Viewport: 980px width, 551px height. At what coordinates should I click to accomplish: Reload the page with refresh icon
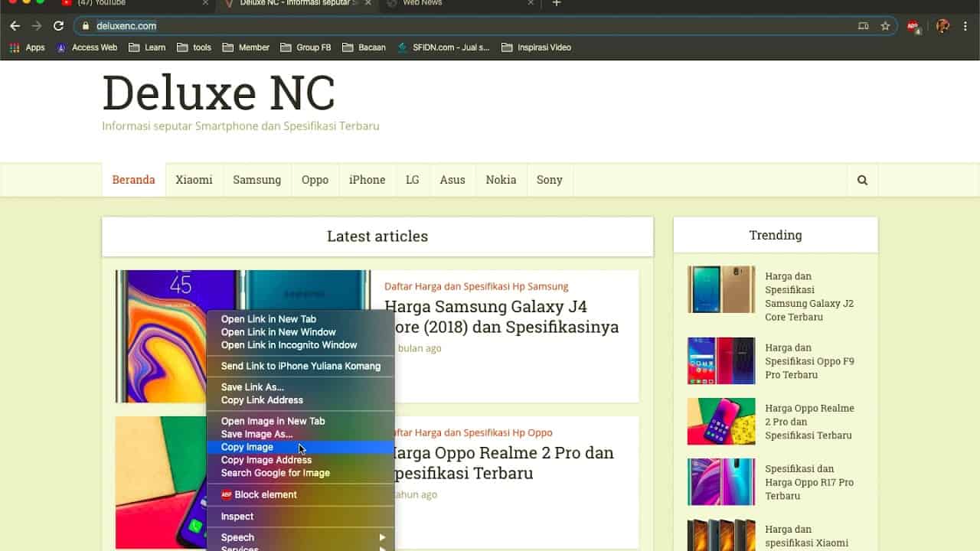(x=58, y=26)
